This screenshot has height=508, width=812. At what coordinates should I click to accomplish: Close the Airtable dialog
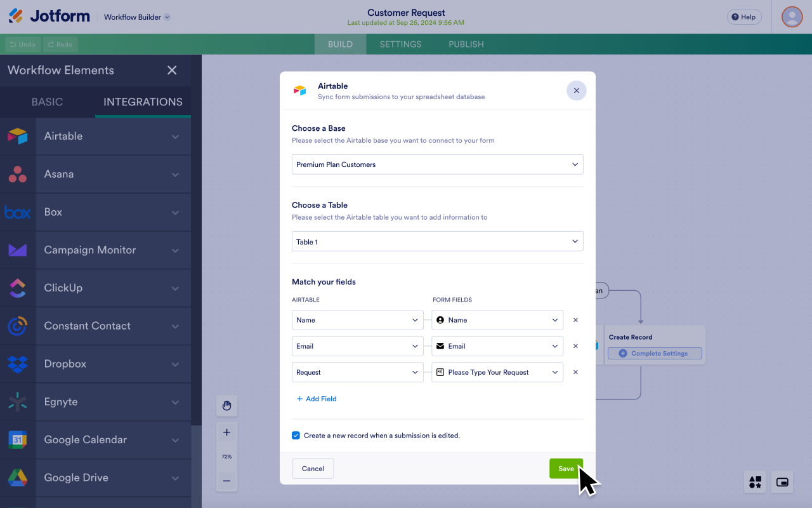[576, 91]
